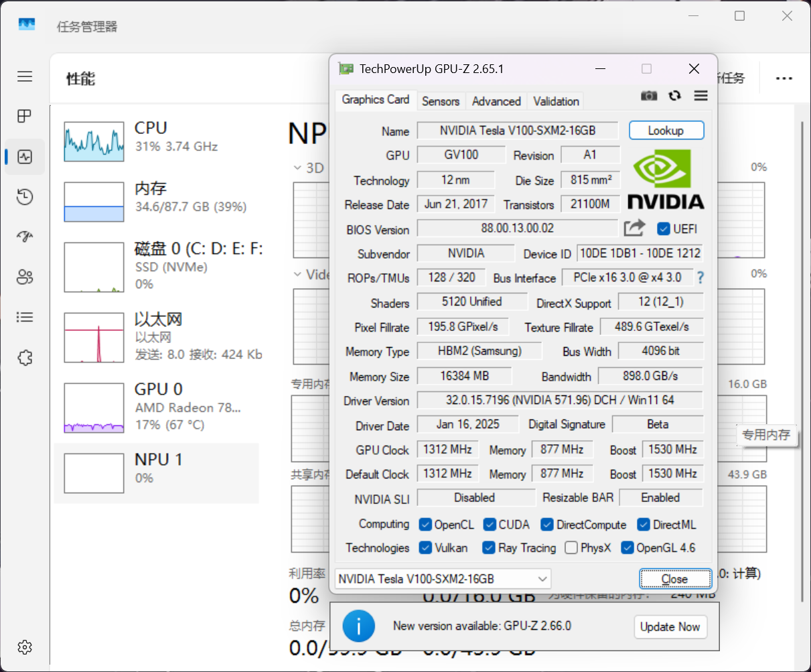The image size is (811, 672).
Task: Select Ethernet (以太网) performance item
Action: 157,337
